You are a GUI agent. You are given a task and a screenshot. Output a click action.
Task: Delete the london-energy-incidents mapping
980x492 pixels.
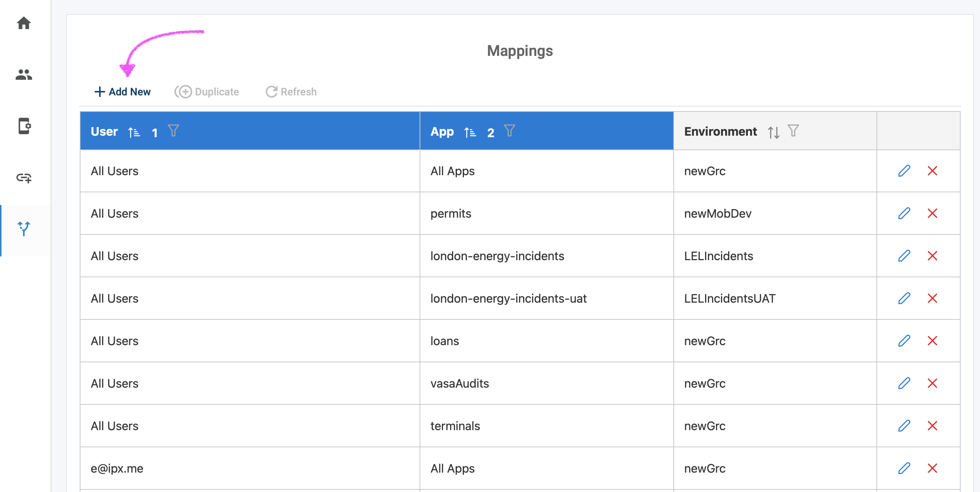tap(932, 256)
